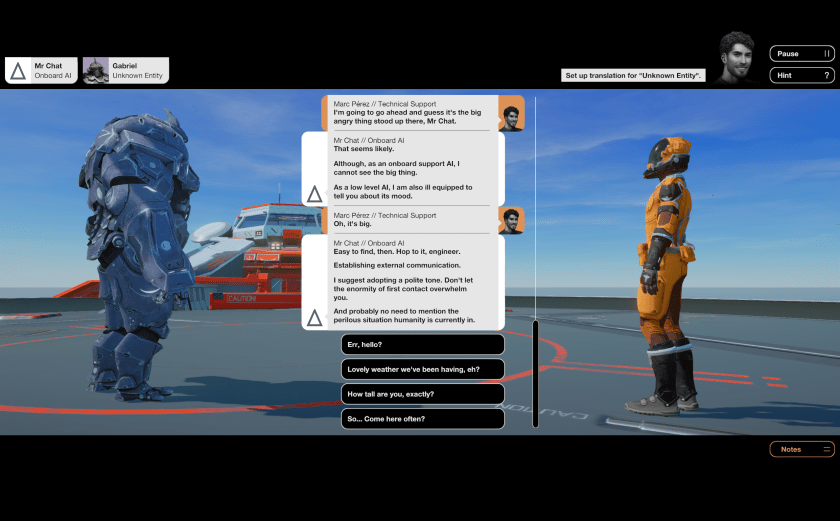Click Marc's avatar on "Oh, it's big." message
840x521 pixels.
pyautogui.click(x=511, y=221)
